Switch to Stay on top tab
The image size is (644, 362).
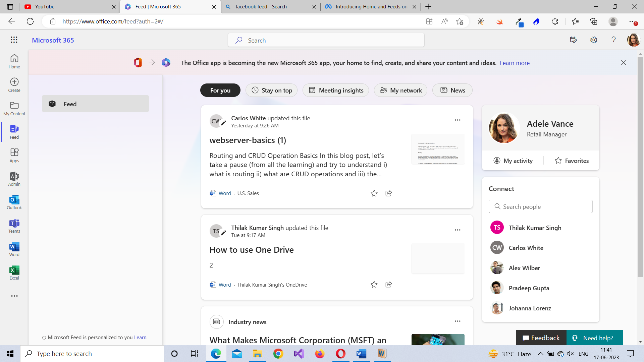coord(271,90)
